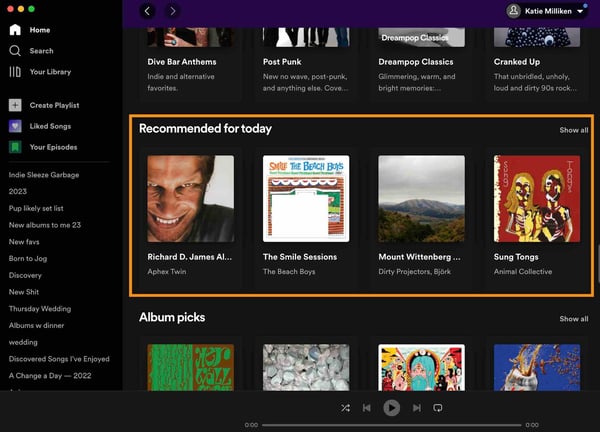Go forward with the right arrow
This screenshot has height=432, width=600.
172,11
